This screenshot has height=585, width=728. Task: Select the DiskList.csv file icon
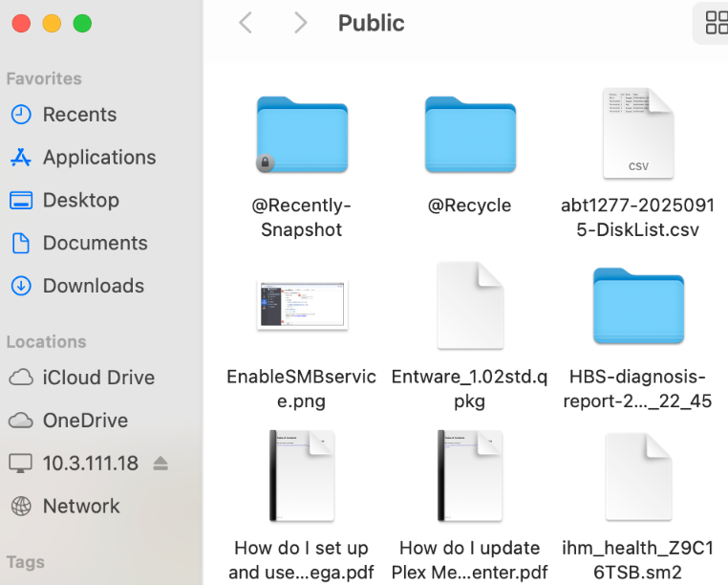click(638, 135)
